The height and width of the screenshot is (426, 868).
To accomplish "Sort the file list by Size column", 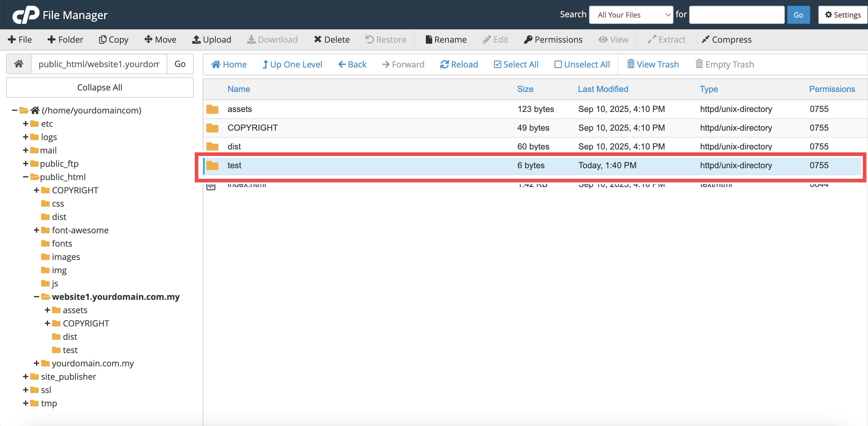I will click(x=525, y=89).
